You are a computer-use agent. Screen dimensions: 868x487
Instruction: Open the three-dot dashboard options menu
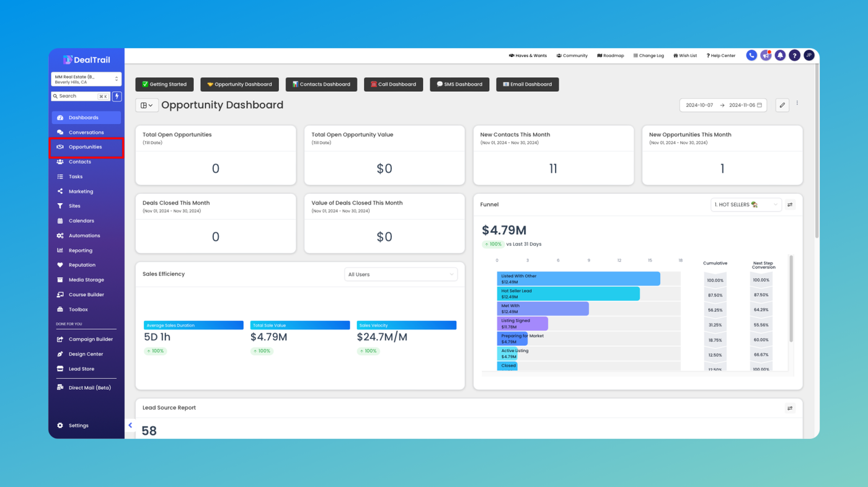click(x=797, y=103)
